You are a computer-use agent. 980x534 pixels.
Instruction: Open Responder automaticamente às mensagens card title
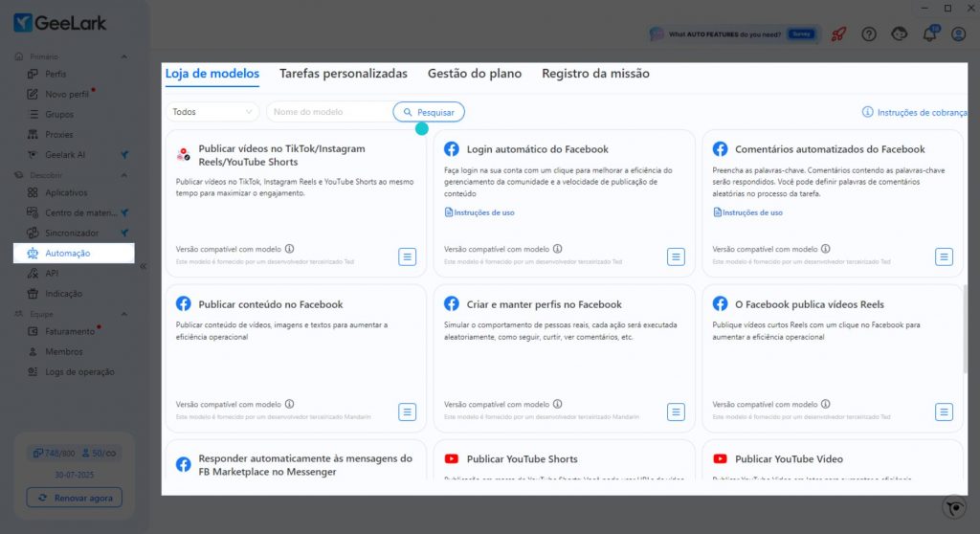point(305,465)
